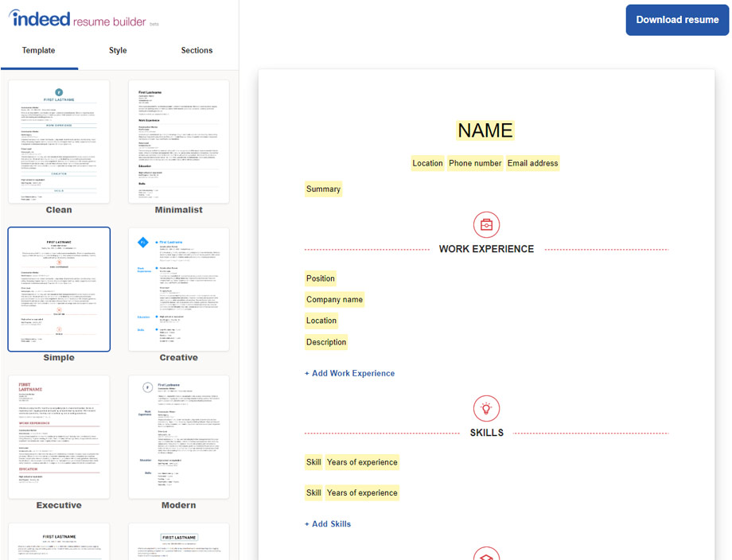Click the Minimalist template label
The image size is (732, 560).
179,210
